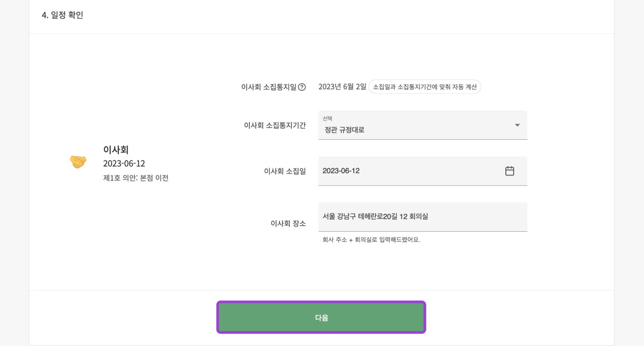Image resolution: width=644 pixels, height=346 pixels.
Task: Open the calendar picker icon
Action: pyautogui.click(x=509, y=171)
